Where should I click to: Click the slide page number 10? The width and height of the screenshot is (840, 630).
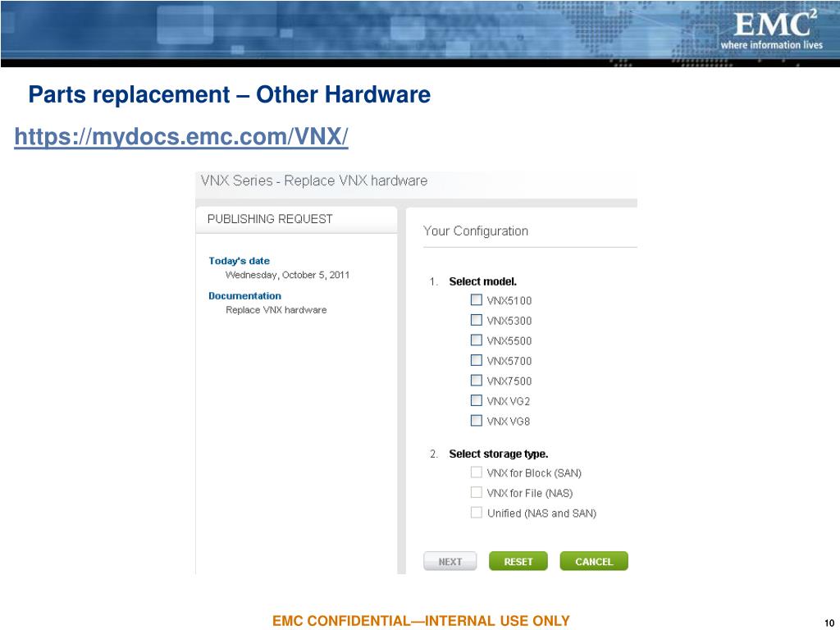[829, 623]
